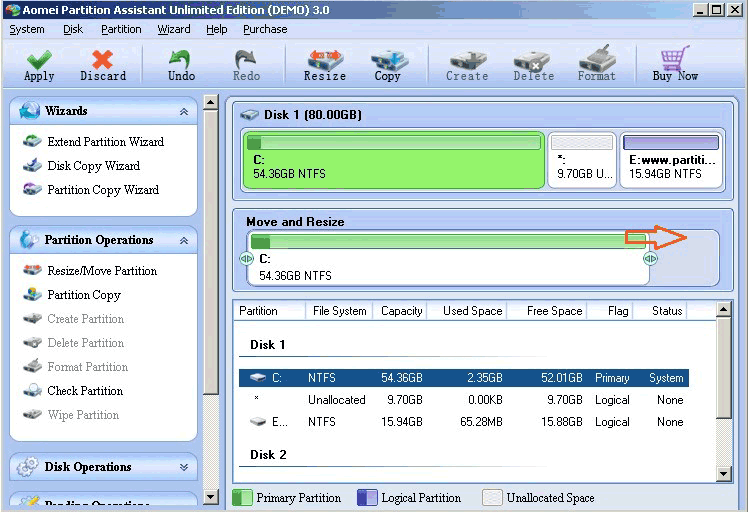
Task: Sort by Partition column header
Action: click(x=258, y=311)
